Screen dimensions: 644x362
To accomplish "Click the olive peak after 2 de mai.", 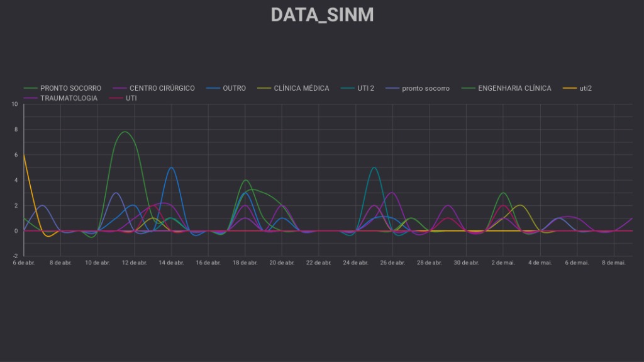I will click(519, 205).
